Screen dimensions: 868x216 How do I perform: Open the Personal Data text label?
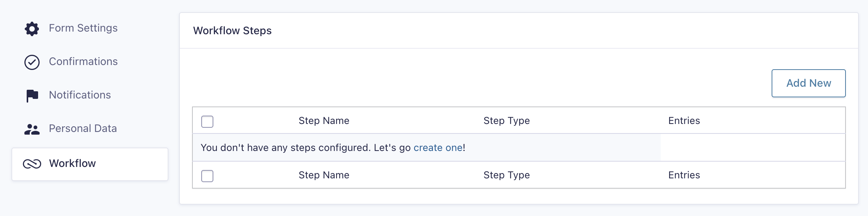(x=83, y=129)
